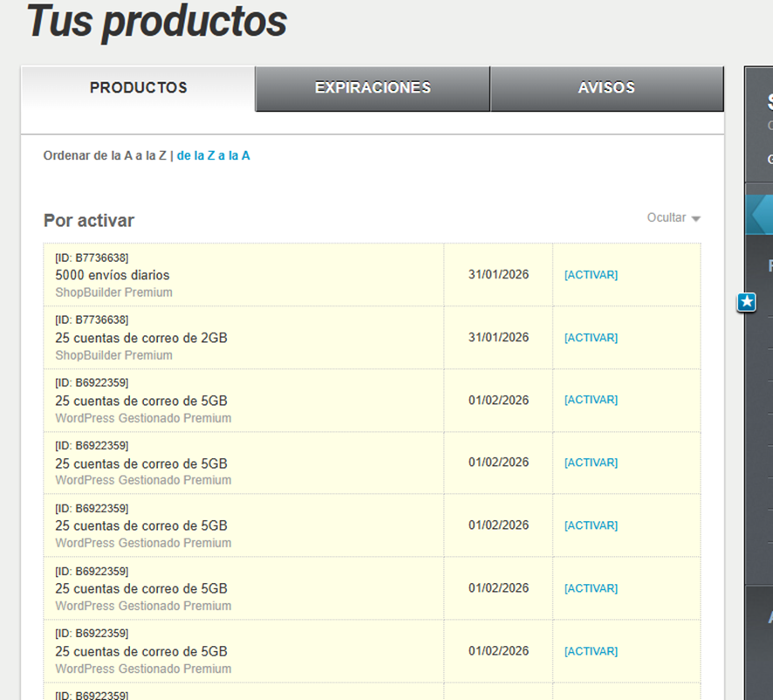773x700 pixels.
Task: Click ACTIVAR on last fully visible 5GB row
Action: pyautogui.click(x=591, y=651)
